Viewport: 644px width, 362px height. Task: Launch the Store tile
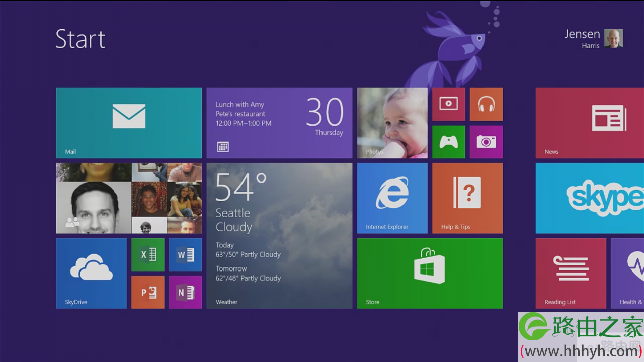(430, 273)
